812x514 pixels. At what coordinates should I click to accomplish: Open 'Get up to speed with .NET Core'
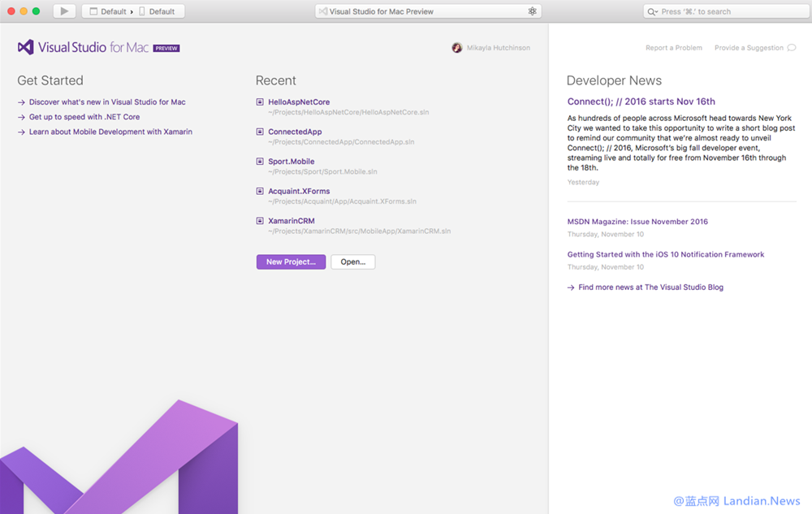point(84,116)
